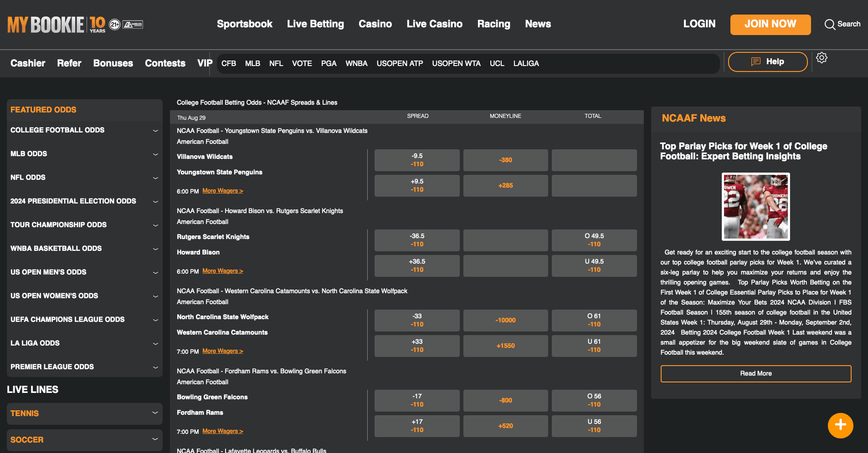868x453 pixels.
Task: Select the PGA quick link
Action: click(329, 64)
